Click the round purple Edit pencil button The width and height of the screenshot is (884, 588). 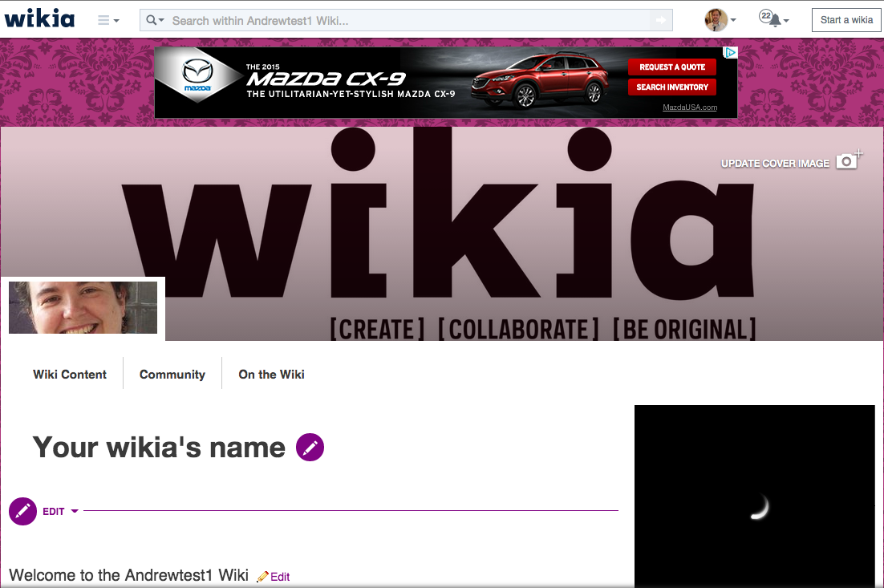point(23,511)
